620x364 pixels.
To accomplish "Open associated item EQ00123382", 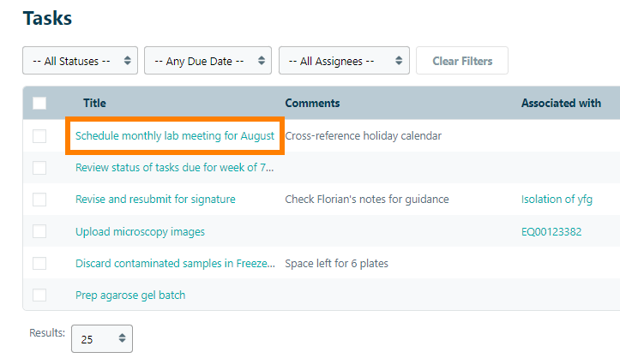I will pyautogui.click(x=551, y=232).
